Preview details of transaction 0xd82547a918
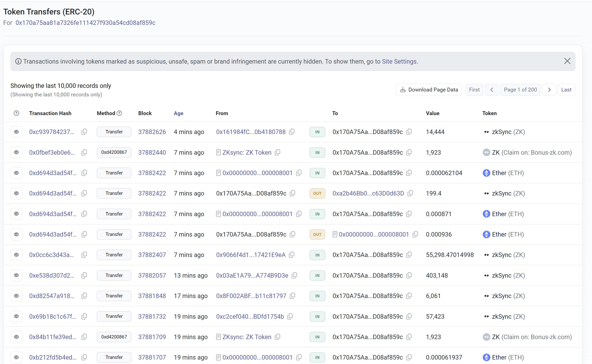 16,296
